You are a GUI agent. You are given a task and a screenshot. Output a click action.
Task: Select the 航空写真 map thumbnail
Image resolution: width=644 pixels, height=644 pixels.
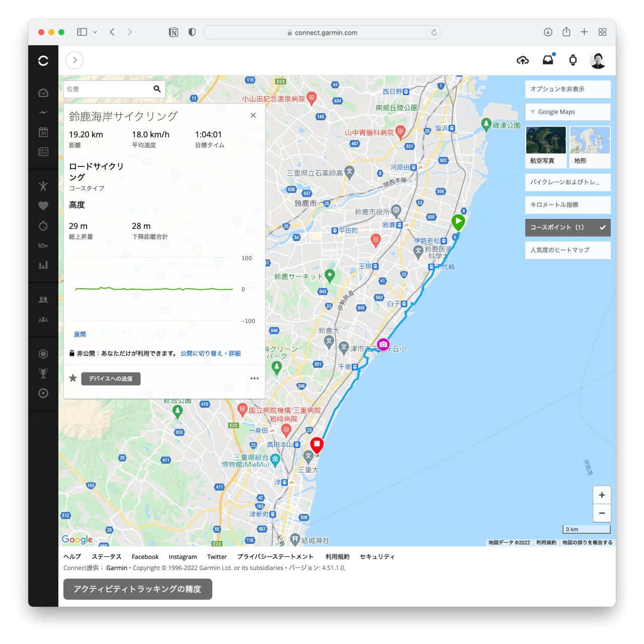click(545, 146)
